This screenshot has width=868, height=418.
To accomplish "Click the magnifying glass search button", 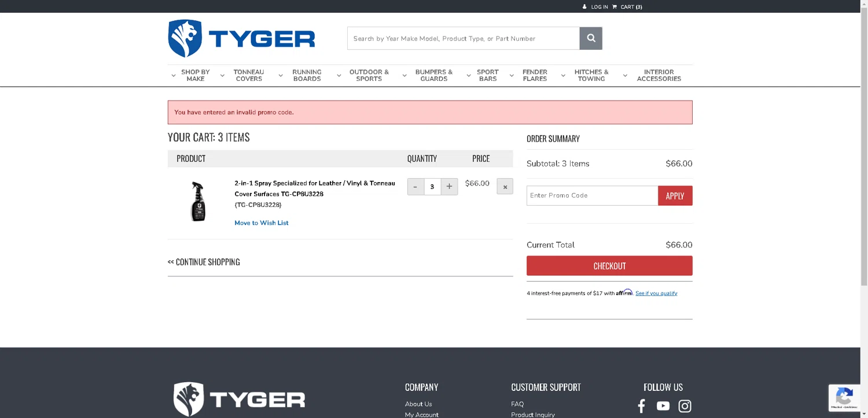I will pyautogui.click(x=591, y=38).
